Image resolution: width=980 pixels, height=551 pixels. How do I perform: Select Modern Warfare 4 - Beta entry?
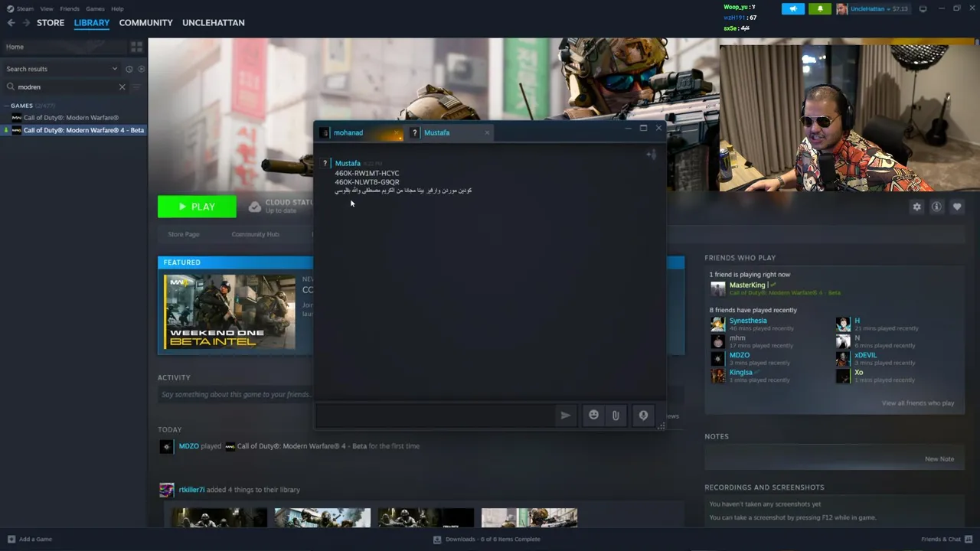pos(73,131)
